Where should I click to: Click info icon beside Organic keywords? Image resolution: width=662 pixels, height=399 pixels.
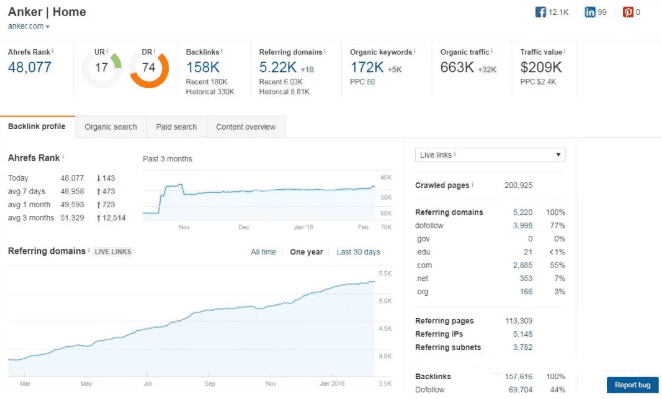click(x=415, y=51)
